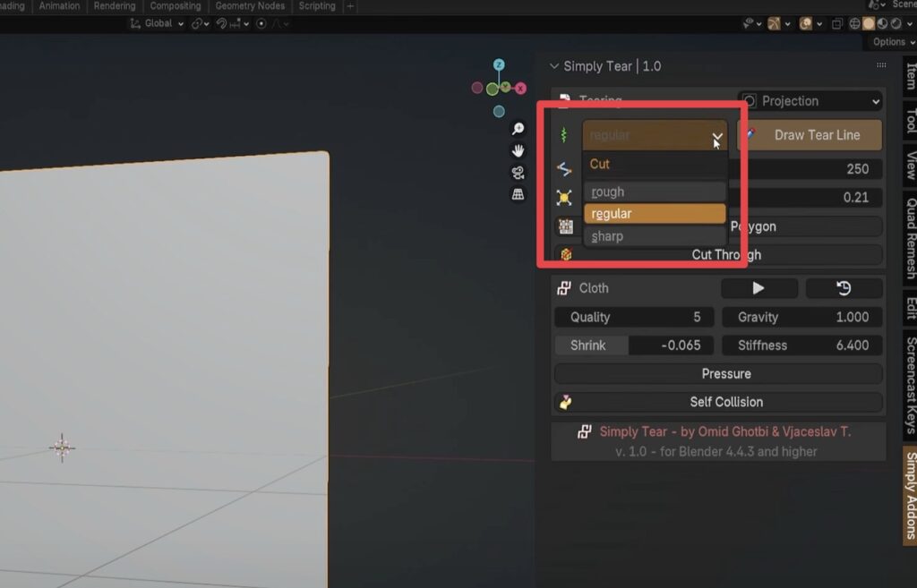Image resolution: width=917 pixels, height=588 pixels.
Task: Run the cloth simulation play button
Action: tap(758, 288)
